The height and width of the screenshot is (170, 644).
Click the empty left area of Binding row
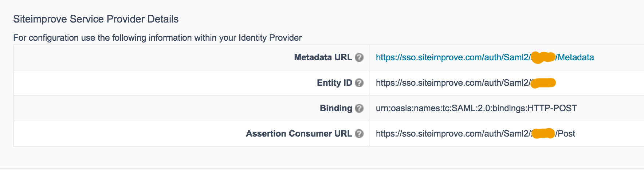(x=146, y=108)
